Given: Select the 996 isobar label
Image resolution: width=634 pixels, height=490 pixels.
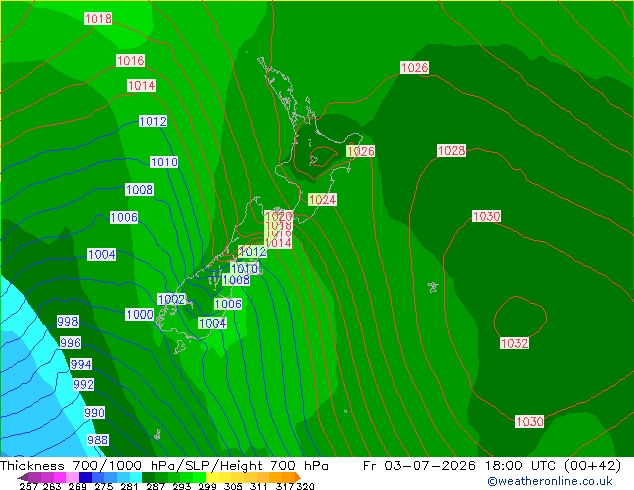Looking at the screenshot, I should [70, 342].
